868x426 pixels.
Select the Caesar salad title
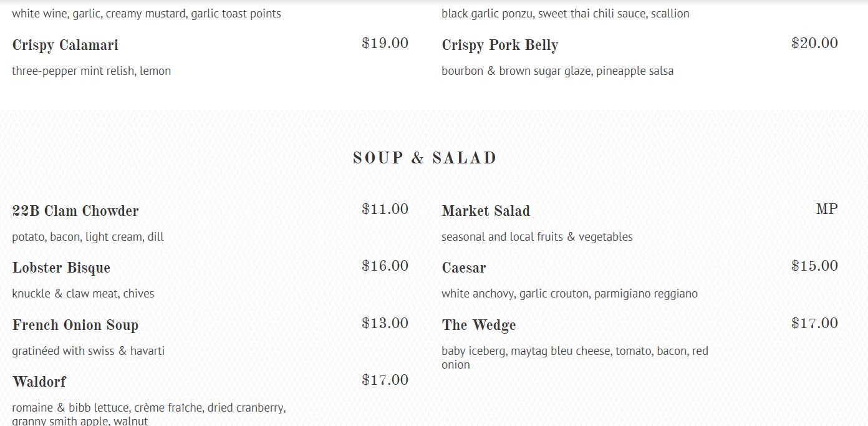point(463,268)
